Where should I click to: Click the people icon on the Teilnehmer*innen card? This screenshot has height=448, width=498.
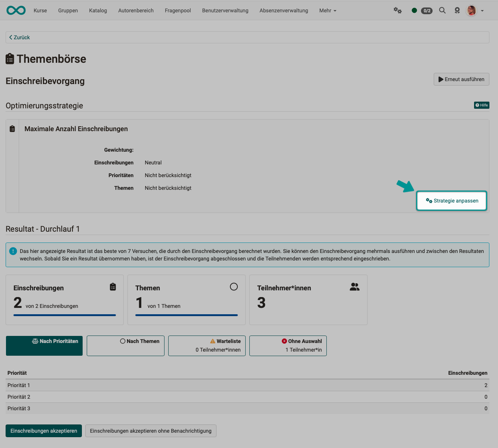coord(354,287)
